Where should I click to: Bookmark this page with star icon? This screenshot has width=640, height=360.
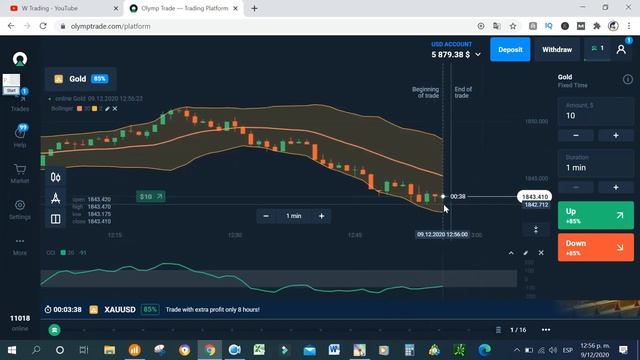click(513, 26)
